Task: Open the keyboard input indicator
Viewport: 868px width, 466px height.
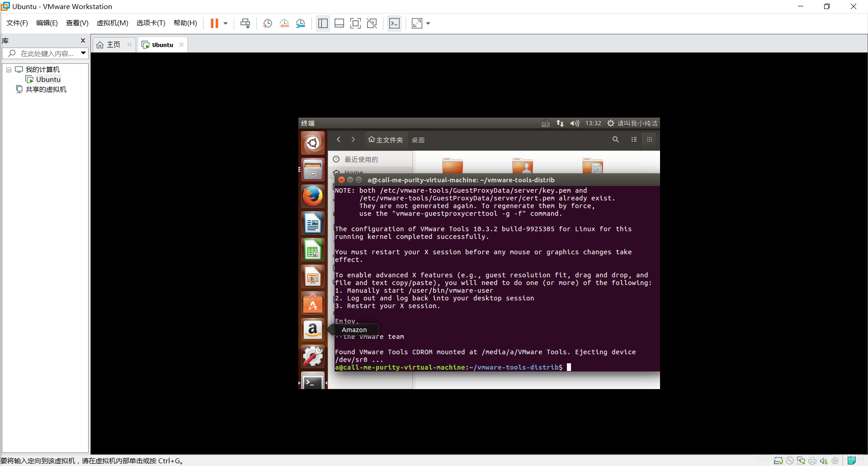Action: [x=546, y=124]
